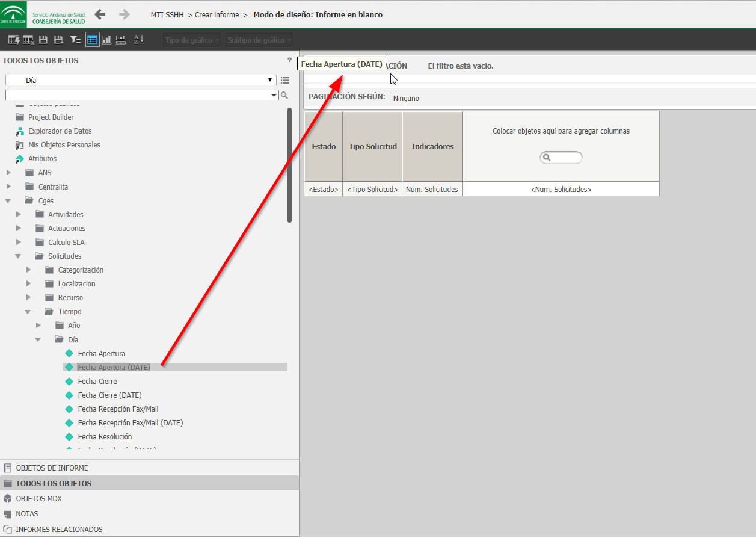
Task: Click the MTI SSHH breadcrumb link
Action: [167, 14]
